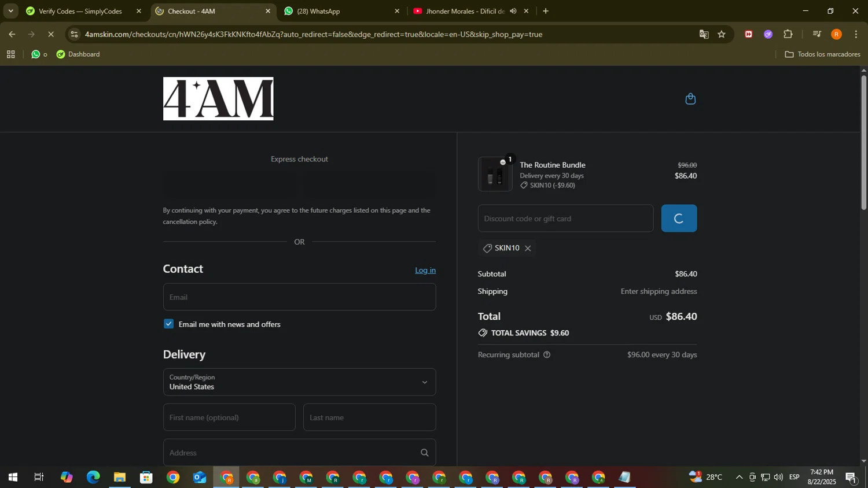
Task: Click the Log in link
Action: [425, 270]
